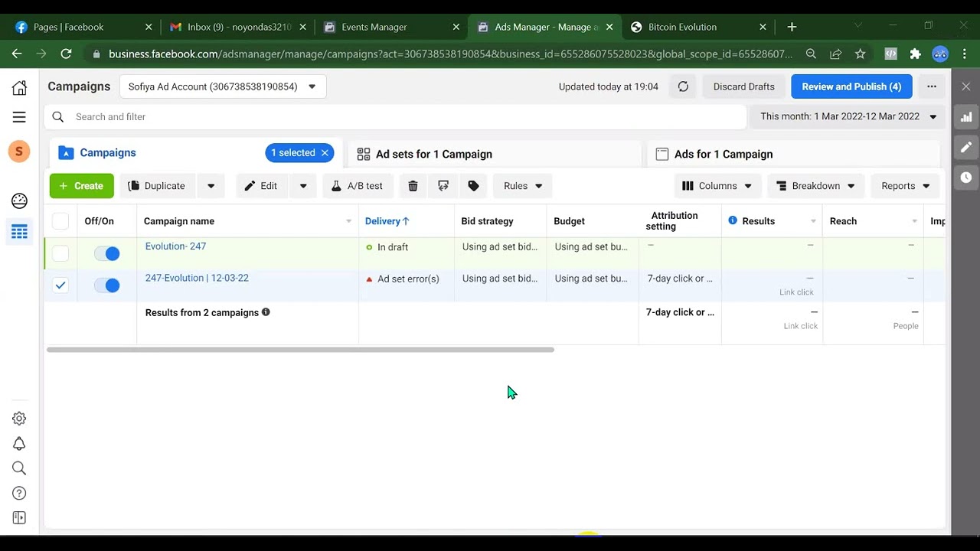Screen dimensions: 980x551
Task: Click the search magnifier in left sidebar
Action: [19, 468]
